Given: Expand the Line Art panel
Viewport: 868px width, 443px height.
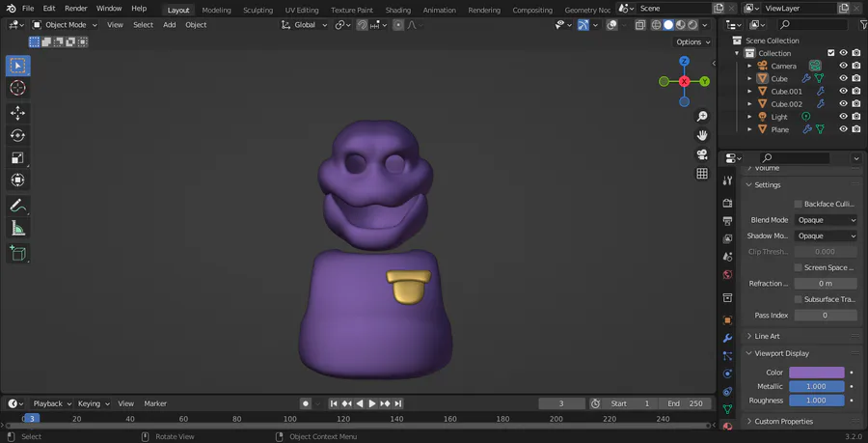Looking at the screenshot, I should pyautogui.click(x=768, y=336).
